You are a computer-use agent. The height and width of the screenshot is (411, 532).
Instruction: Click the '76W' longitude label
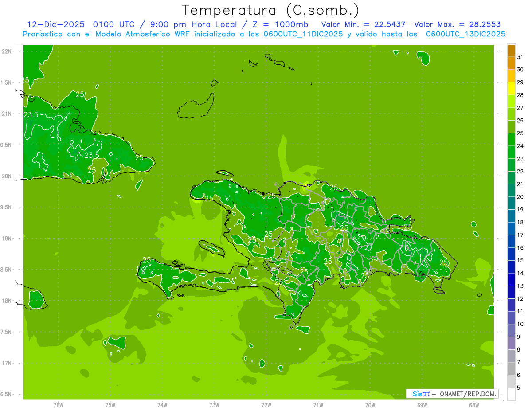pos(58,405)
